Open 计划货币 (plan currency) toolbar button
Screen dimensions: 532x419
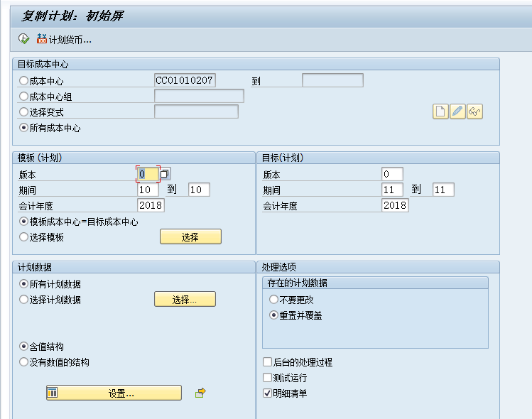[64, 40]
